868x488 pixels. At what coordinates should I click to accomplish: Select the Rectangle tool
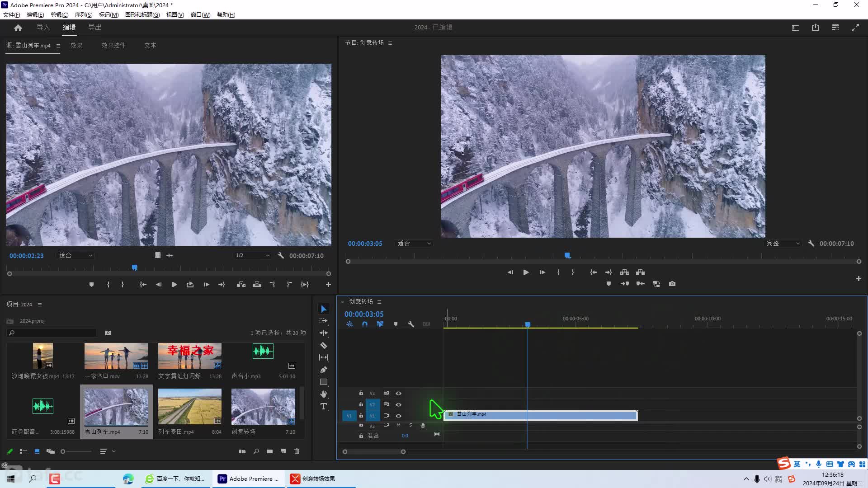(324, 382)
